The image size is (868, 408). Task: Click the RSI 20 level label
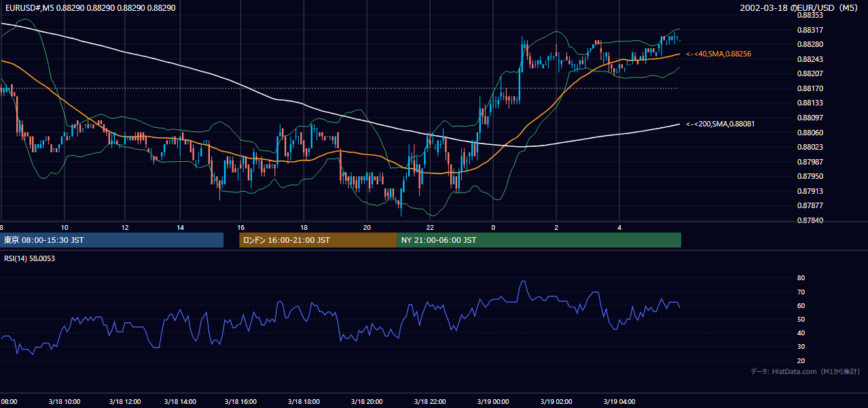pyautogui.click(x=801, y=360)
